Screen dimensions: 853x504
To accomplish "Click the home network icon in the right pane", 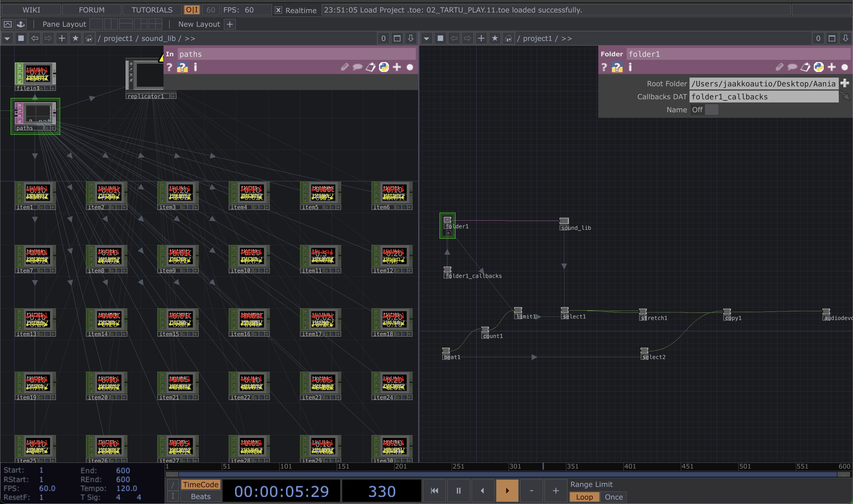I will (x=508, y=38).
